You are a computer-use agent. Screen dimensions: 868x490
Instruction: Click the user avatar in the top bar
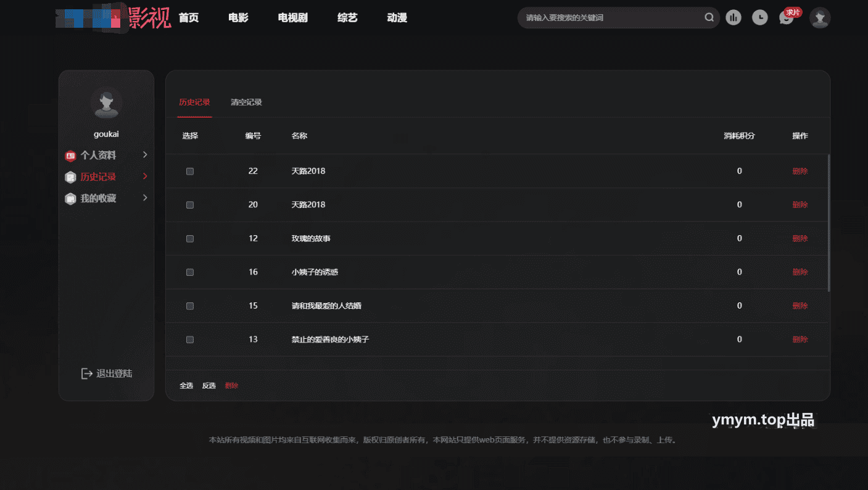(820, 18)
